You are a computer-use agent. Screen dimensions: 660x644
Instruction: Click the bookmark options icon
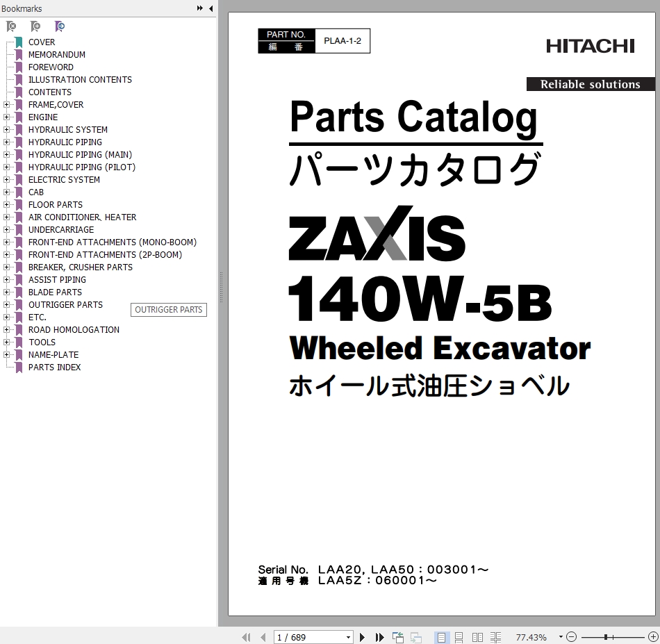60,26
